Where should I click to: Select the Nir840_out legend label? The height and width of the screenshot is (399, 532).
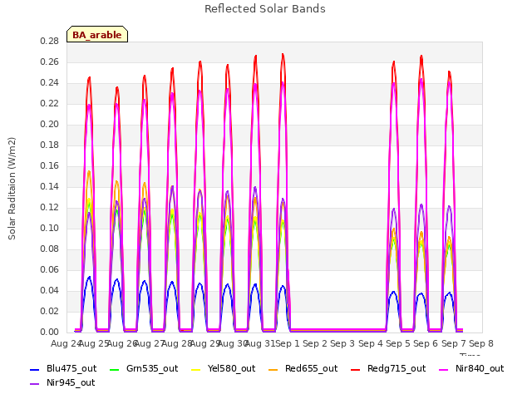(x=480, y=369)
